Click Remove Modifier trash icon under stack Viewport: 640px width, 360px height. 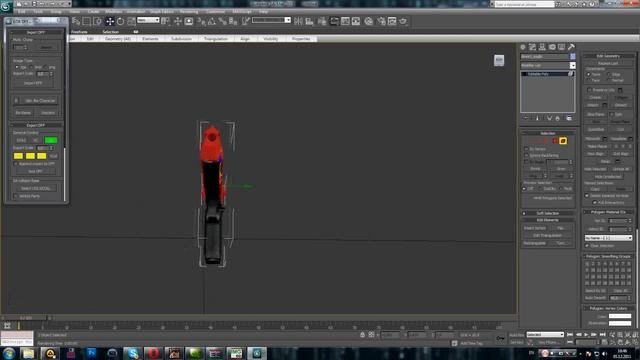[558, 118]
